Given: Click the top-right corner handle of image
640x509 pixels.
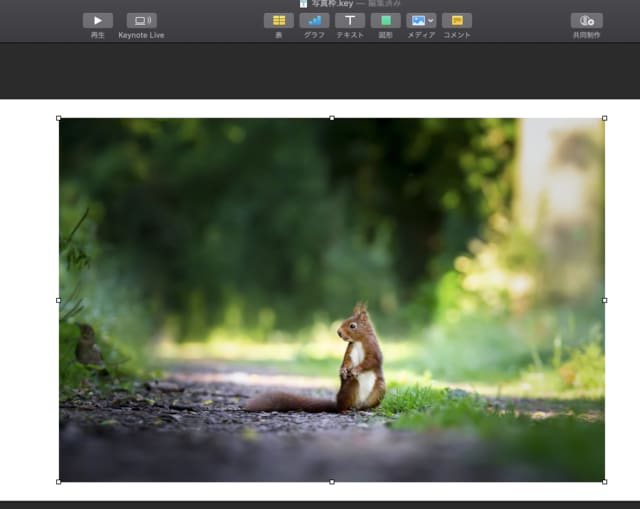Looking at the screenshot, I should (604, 118).
